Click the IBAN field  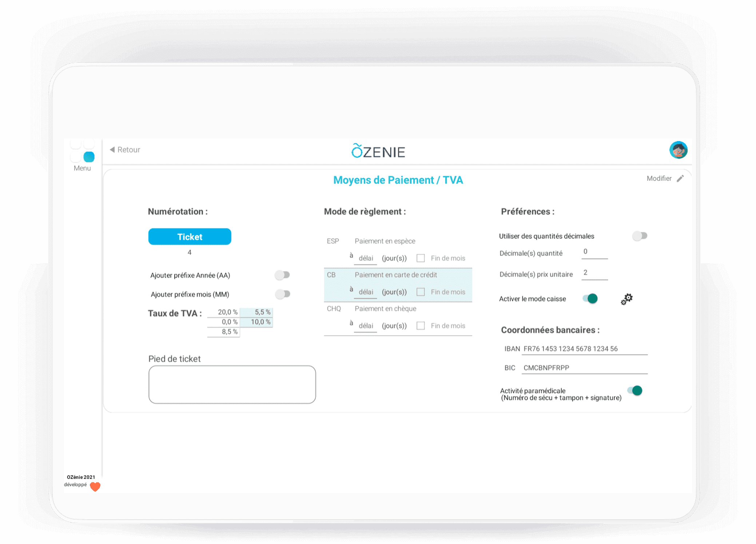[585, 349]
